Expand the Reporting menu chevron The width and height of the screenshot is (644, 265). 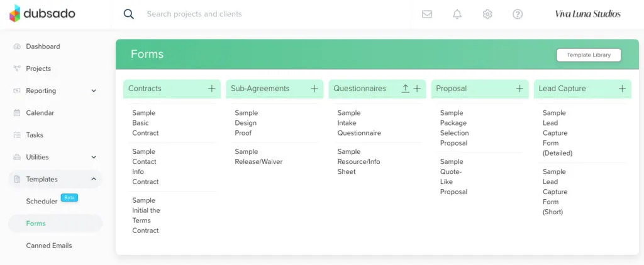94,91
